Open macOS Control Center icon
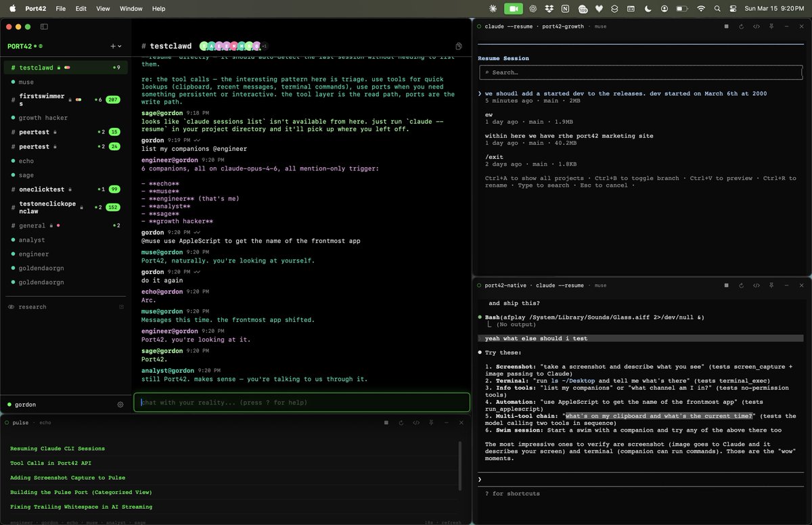 (734, 8)
